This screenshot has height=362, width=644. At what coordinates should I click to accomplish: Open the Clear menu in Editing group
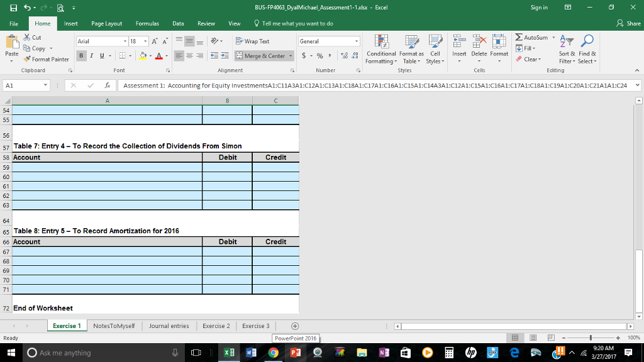(528, 59)
